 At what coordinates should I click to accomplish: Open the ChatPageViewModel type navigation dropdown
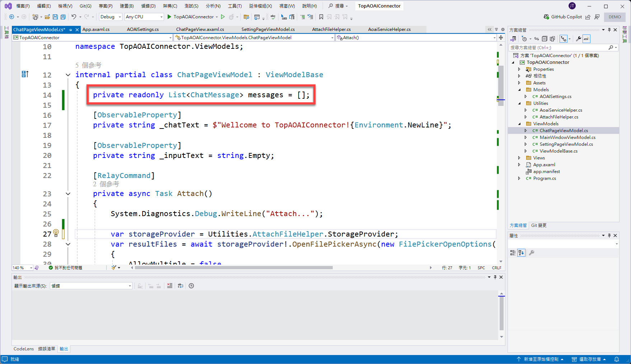254,37
